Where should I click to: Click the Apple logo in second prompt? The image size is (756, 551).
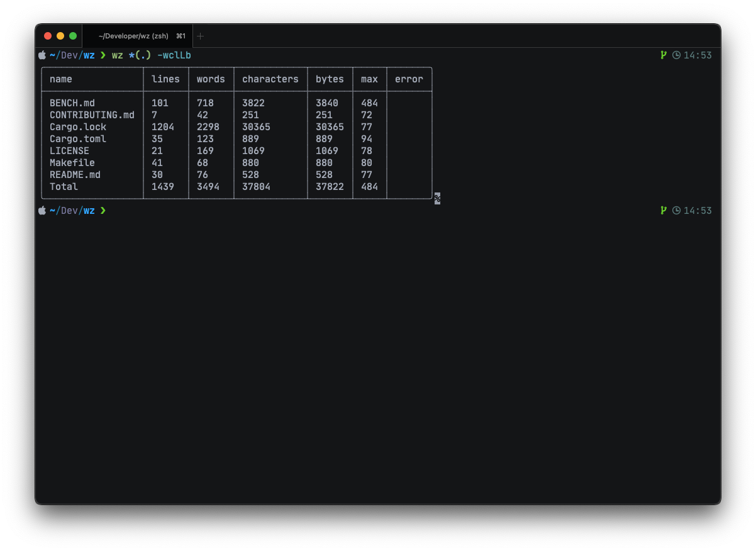point(42,210)
